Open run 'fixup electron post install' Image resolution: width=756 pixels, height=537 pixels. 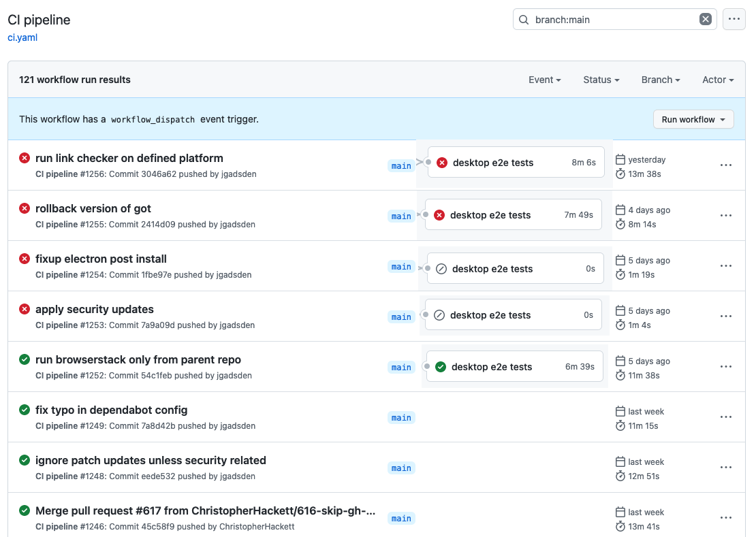[x=101, y=259]
